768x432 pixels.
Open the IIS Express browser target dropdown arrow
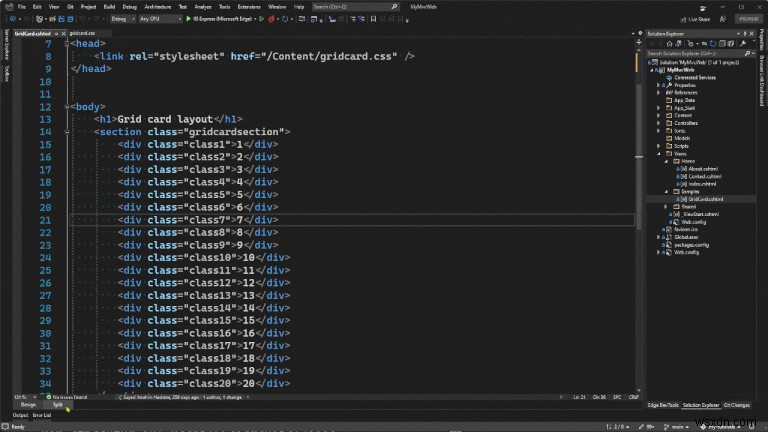point(255,19)
